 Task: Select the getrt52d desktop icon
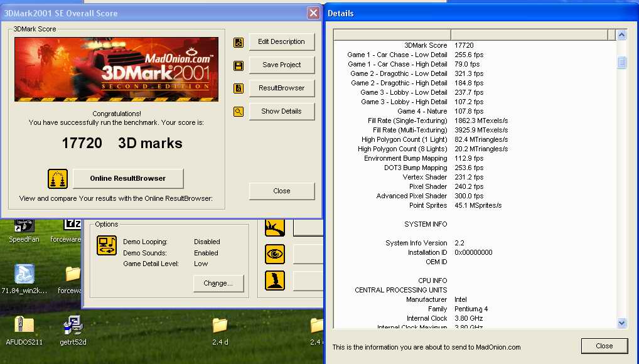point(73,331)
